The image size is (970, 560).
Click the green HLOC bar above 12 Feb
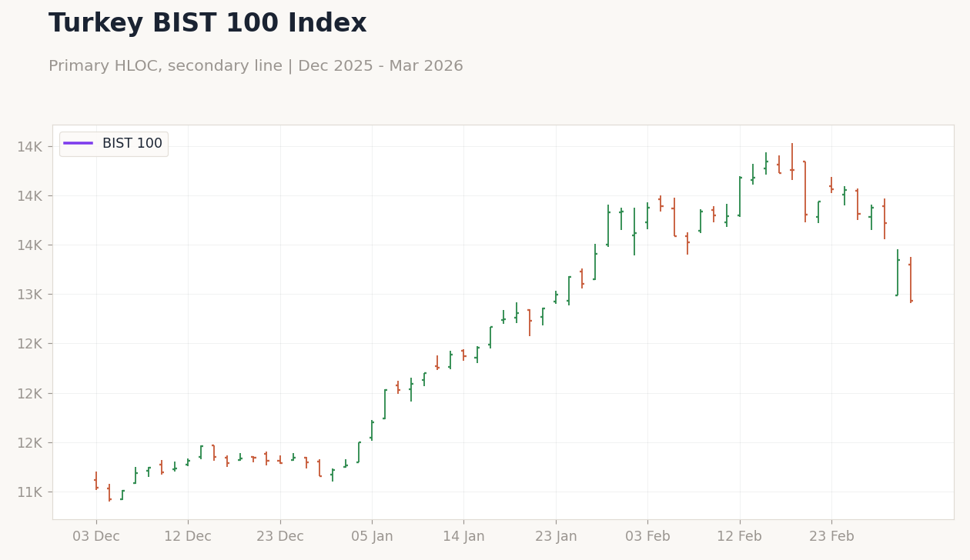coord(740,196)
